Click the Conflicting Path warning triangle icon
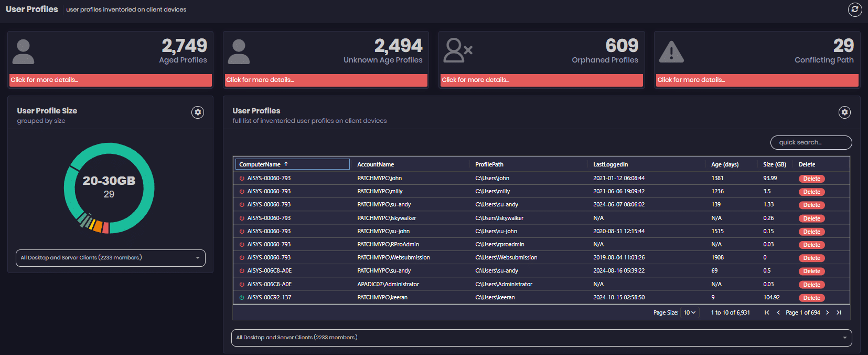Screen dimensions: 868x355 coord(671,52)
